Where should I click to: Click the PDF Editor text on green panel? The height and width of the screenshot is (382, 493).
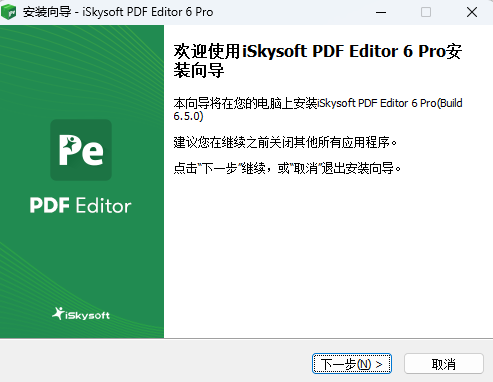(81, 205)
